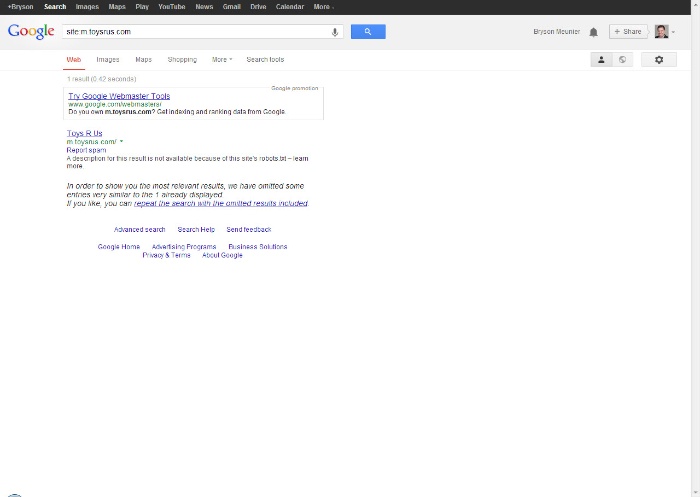Viewport: 700px width, 497px height.
Task: Expand the More dropdown under search bar
Action: point(221,60)
